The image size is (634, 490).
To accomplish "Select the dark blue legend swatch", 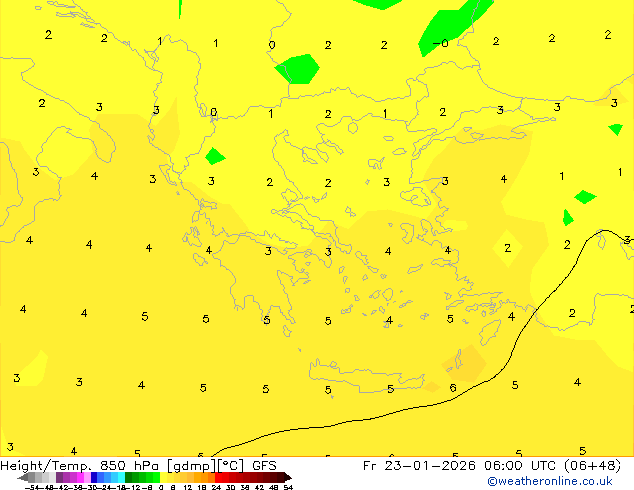I will (94, 477).
